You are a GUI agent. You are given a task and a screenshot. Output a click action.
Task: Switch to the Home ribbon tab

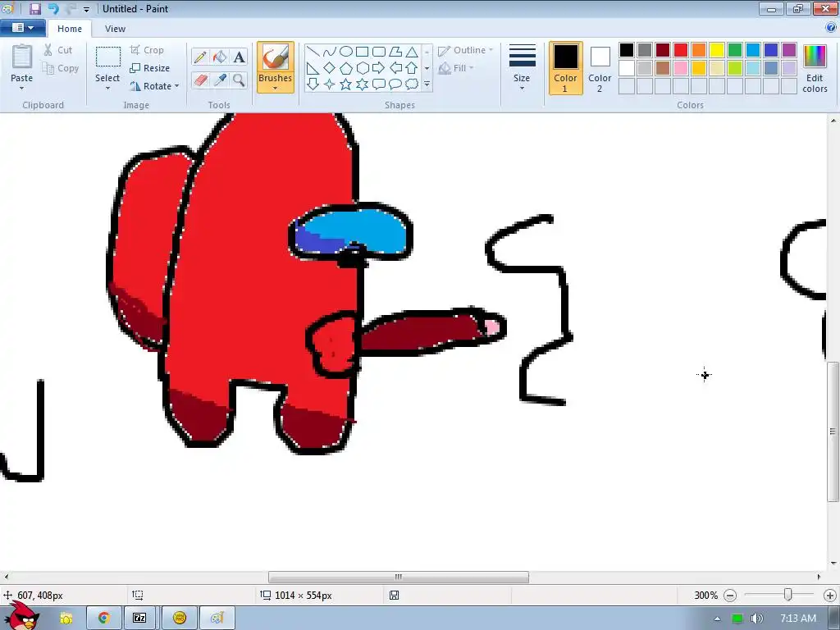(70, 29)
